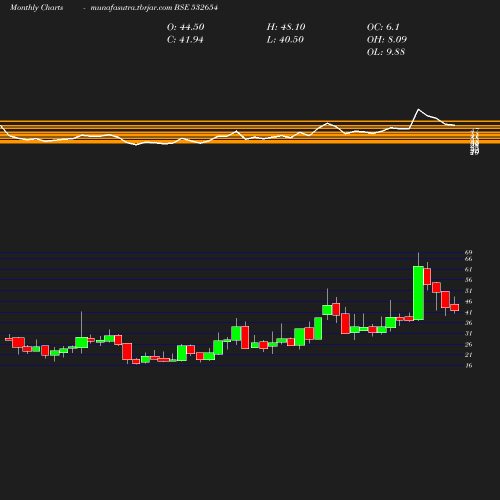This screenshot has height=500, width=500.
Task: Click the peak of the white indicator line
Action: [419, 109]
